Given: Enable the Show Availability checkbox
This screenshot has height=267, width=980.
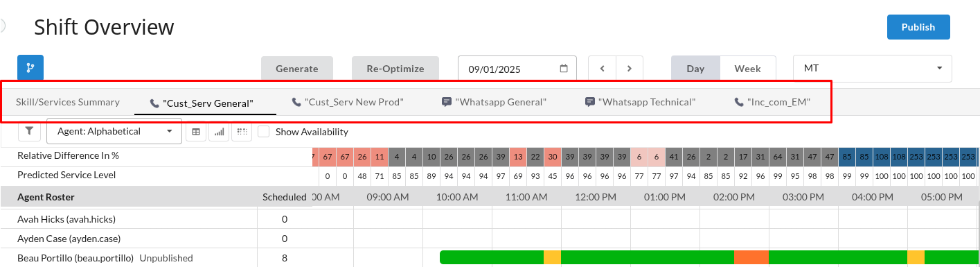Looking at the screenshot, I should click(x=263, y=131).
